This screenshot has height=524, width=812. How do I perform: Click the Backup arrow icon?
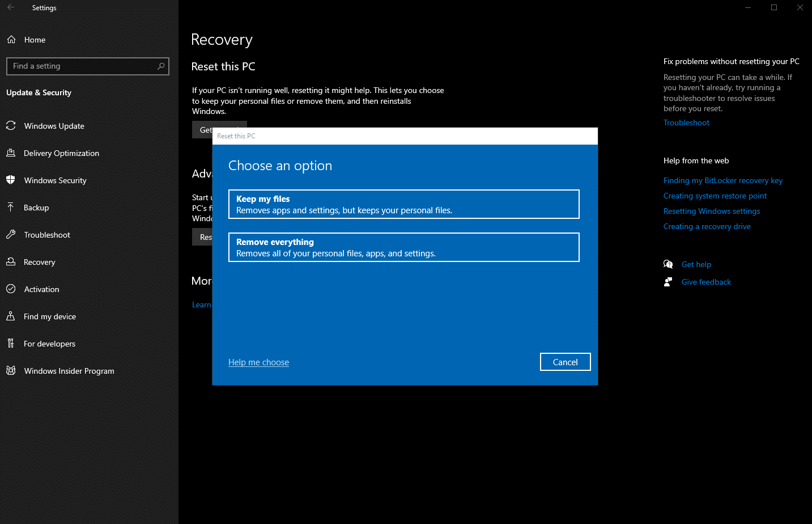click(11, 208)
